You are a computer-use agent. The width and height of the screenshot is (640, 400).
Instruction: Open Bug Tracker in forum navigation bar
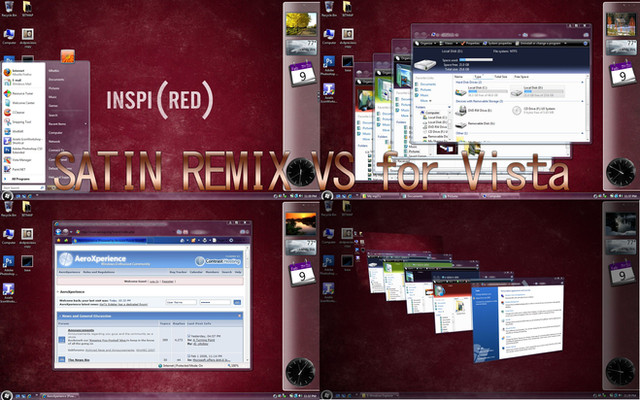178,272
